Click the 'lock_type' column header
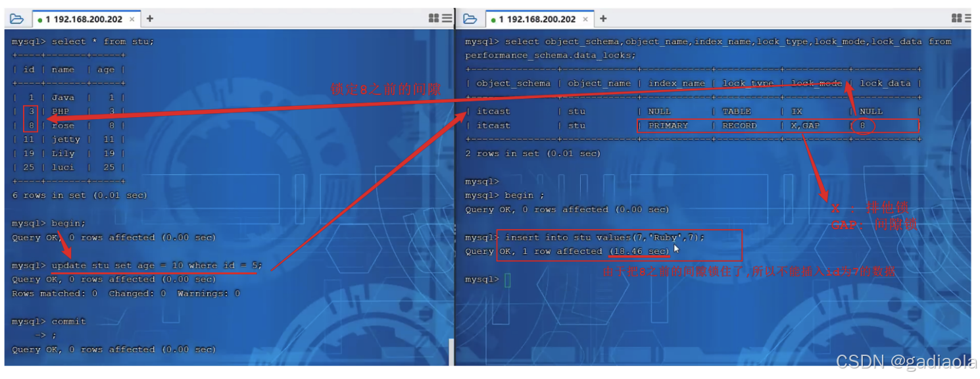Image resolution: width=980 pixels, height=379 pixels. [x=748, y=84]
